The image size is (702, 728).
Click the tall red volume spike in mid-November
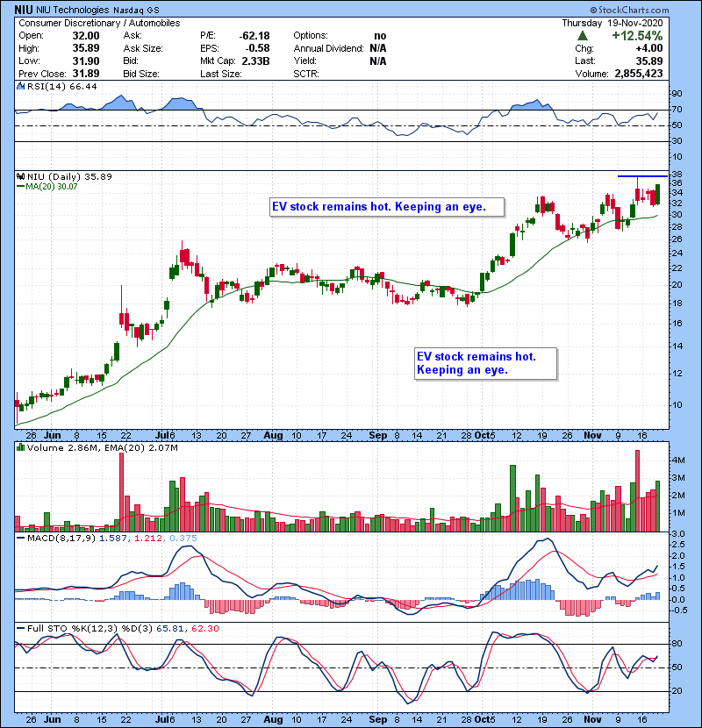tap(637, 491)
